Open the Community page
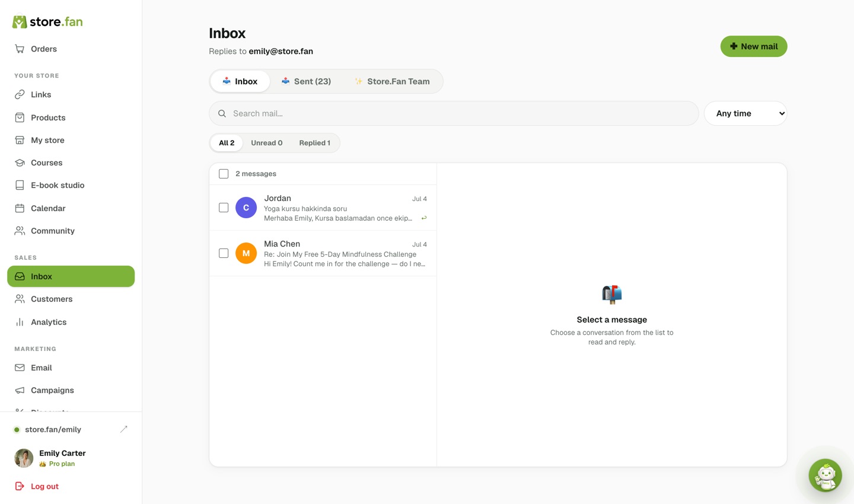The width and height of the screenshot is (854, 504). point(71,231)
